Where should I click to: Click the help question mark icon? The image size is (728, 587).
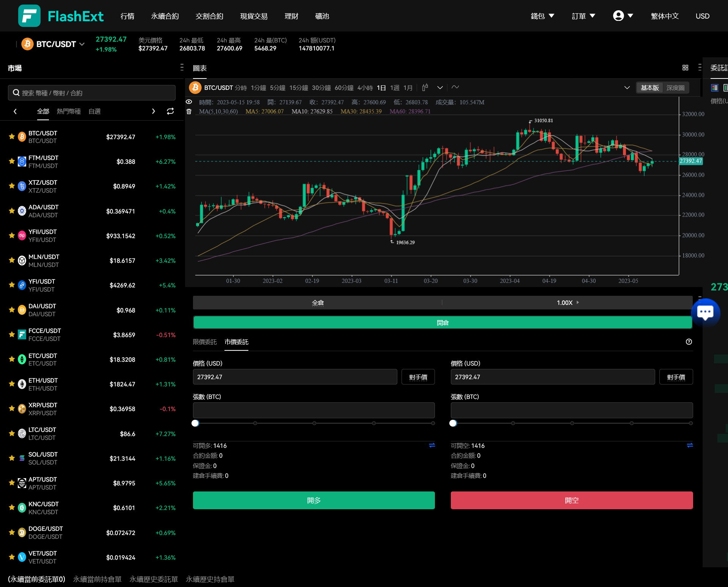pyautogui.click(x=689, y=342)
